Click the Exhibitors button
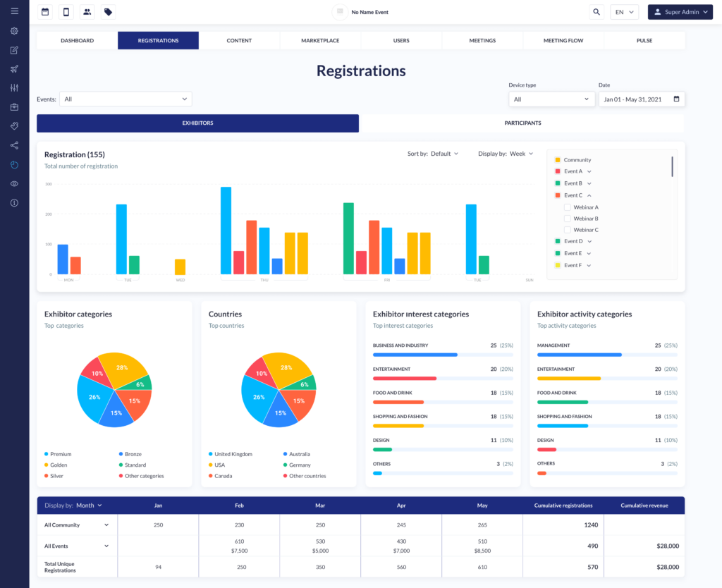The width and height of the screenshot is (722, 588). [198, 123]
